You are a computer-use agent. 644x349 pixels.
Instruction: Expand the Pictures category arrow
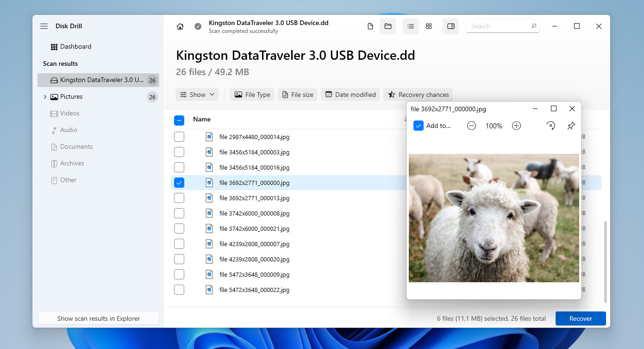(x=45, y=97)
